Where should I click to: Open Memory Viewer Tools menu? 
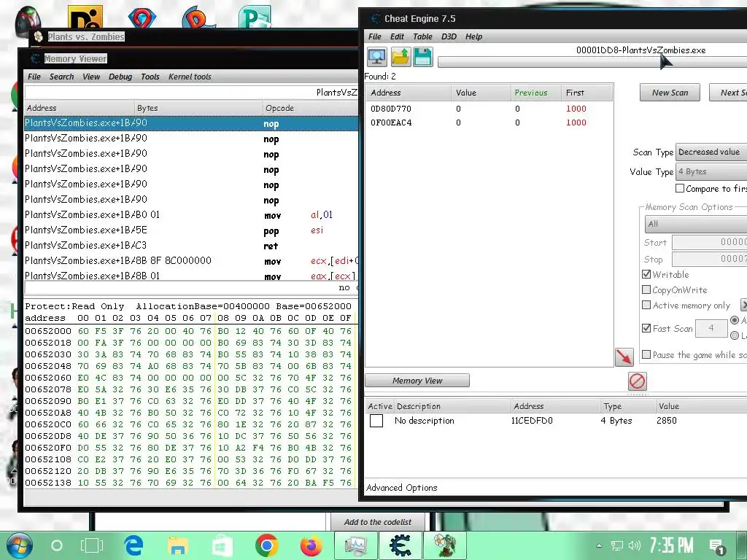point(150,77)
